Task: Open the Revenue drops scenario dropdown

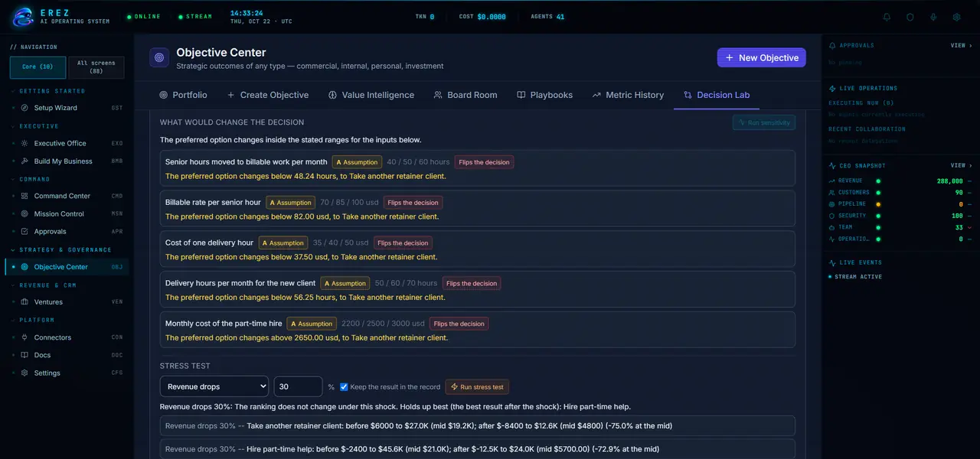Action: tap(214, 386)
